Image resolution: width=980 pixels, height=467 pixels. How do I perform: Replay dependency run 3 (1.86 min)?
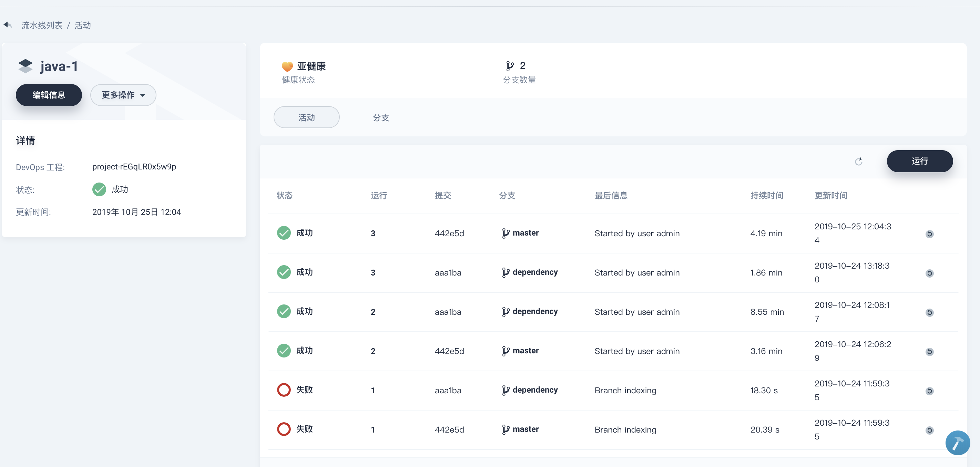tap(929, 273)
